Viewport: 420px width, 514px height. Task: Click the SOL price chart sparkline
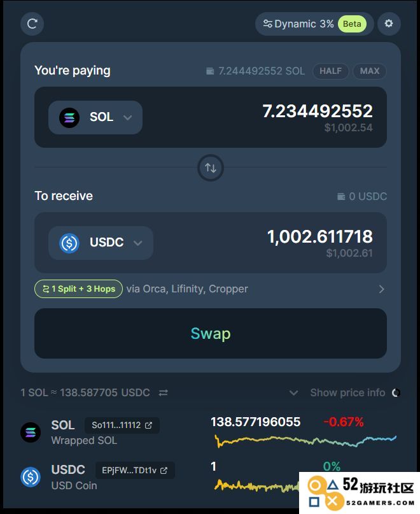(x=305, y=441)
